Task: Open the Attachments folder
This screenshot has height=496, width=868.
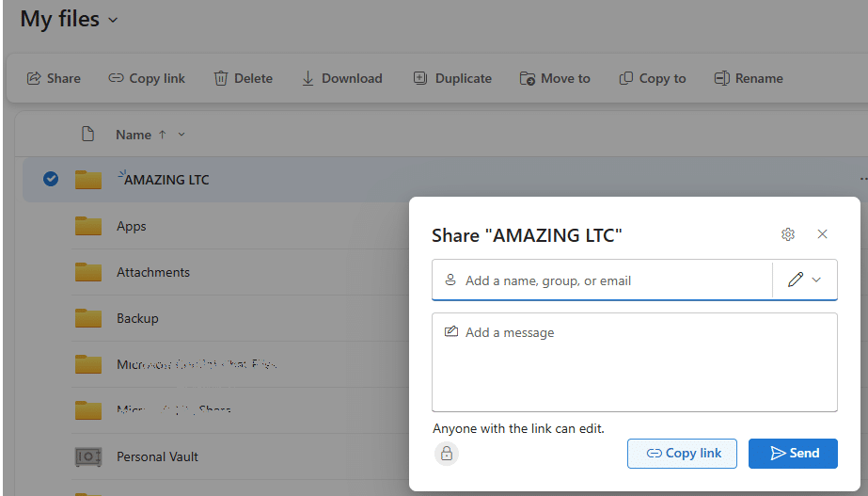Action: pos(152,272)
